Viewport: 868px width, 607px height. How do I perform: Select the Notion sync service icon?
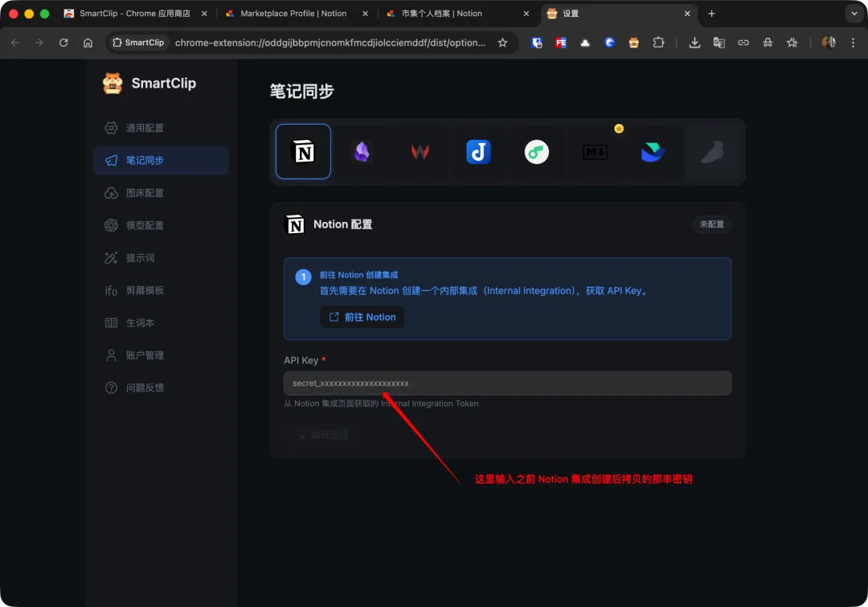(303, 151)
